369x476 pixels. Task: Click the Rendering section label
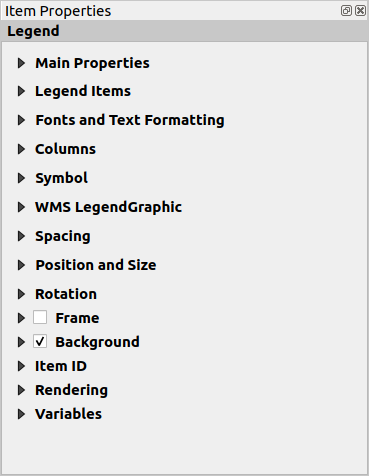coord(71,390)
